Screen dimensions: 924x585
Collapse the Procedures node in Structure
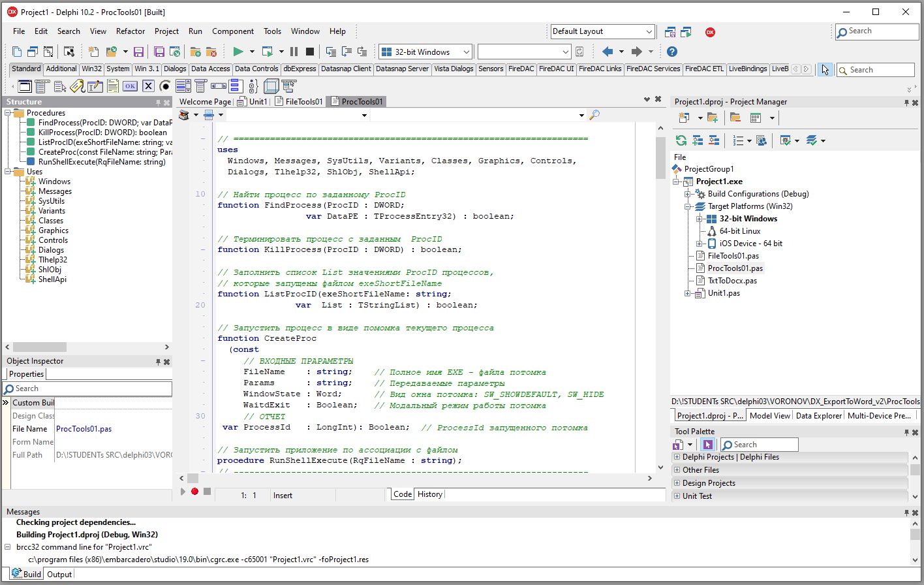coord(8,113)
